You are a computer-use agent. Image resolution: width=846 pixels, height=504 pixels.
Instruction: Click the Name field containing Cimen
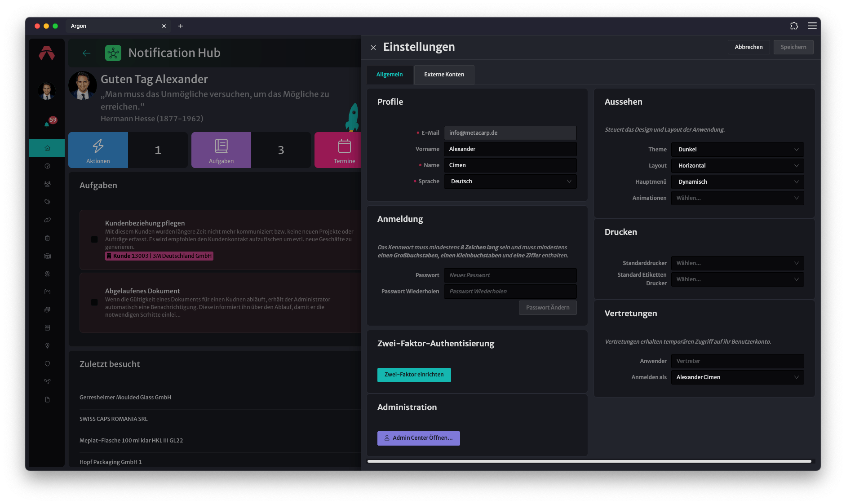pos(510,165)
